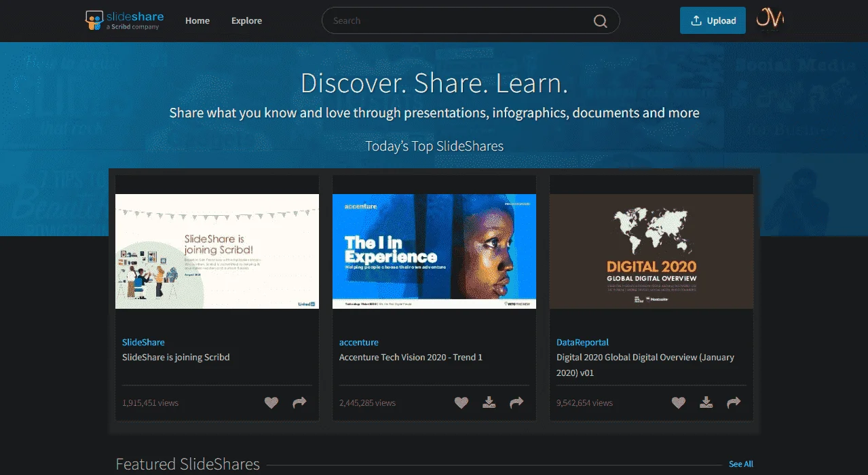Open Digital 2020 Global Digital Overview title

click(645, 364)
